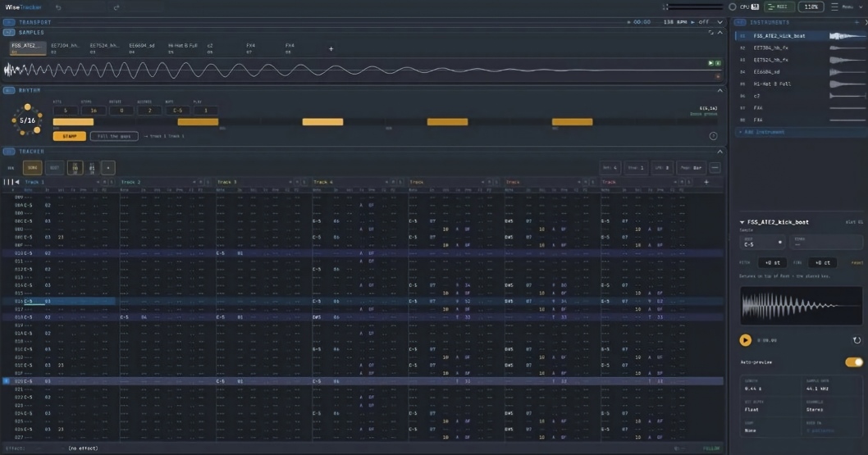Collapse the Samples panel chevron
Screen dimensions: 868x455
click(720, 33)
